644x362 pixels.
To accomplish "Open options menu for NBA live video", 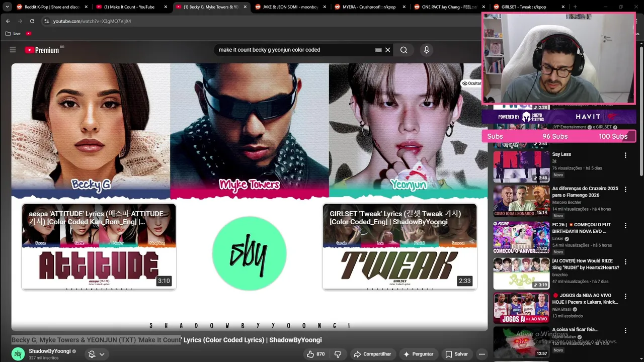I will click(625, 296).
